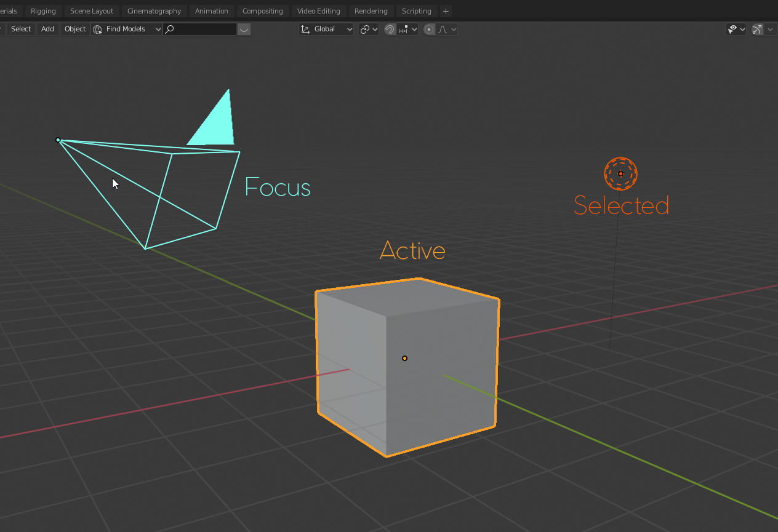Open the Object menu
778x532 pixels.
75,29
